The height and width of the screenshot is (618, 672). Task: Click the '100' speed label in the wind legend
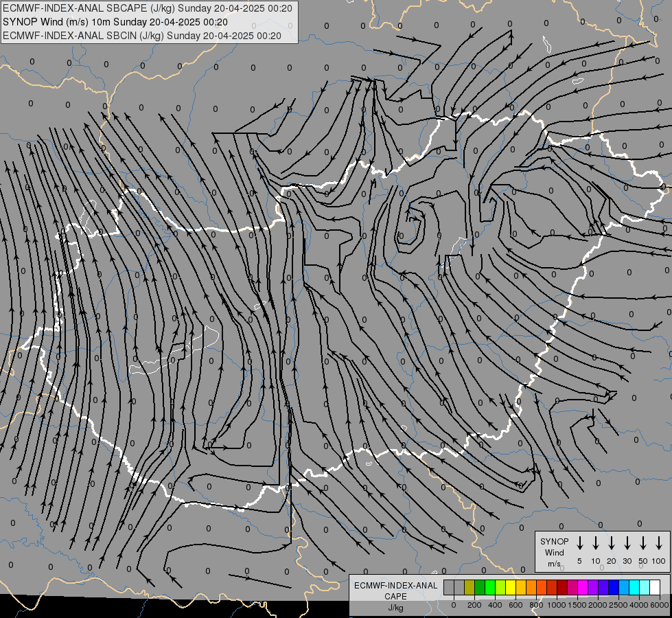click(659, 561)
